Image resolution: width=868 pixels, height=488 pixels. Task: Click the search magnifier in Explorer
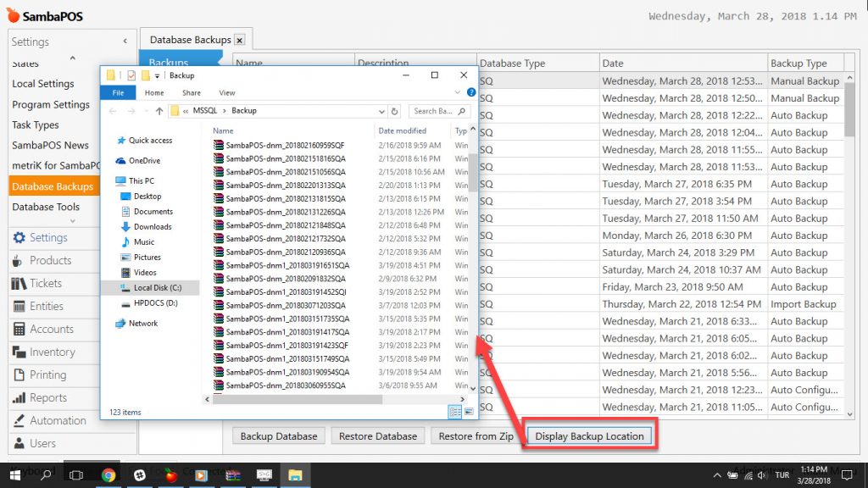click(462, 111)
